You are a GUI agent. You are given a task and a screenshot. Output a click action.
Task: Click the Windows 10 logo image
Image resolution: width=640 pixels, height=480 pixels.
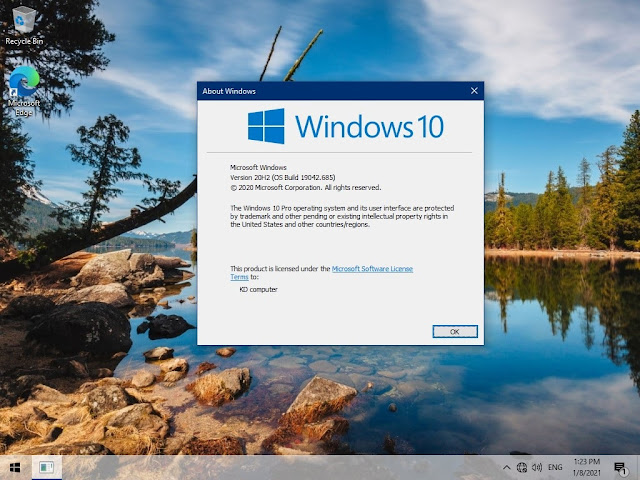click(346, 126)
